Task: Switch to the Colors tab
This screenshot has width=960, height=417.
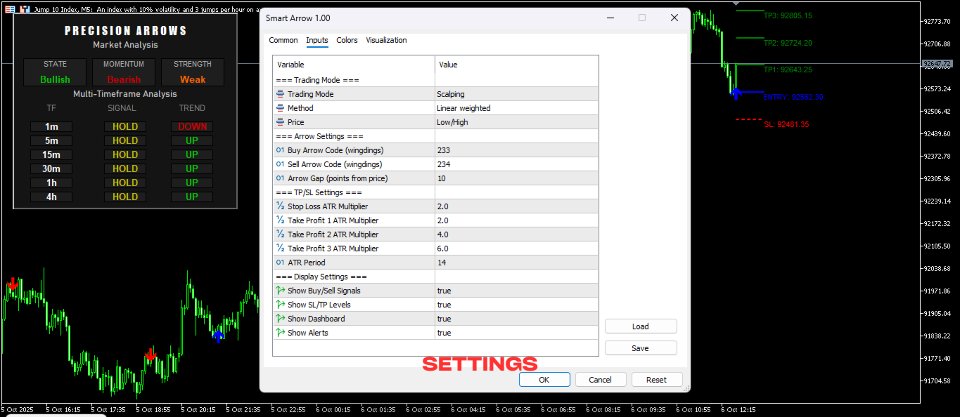Action: click(x=347, y=40)
